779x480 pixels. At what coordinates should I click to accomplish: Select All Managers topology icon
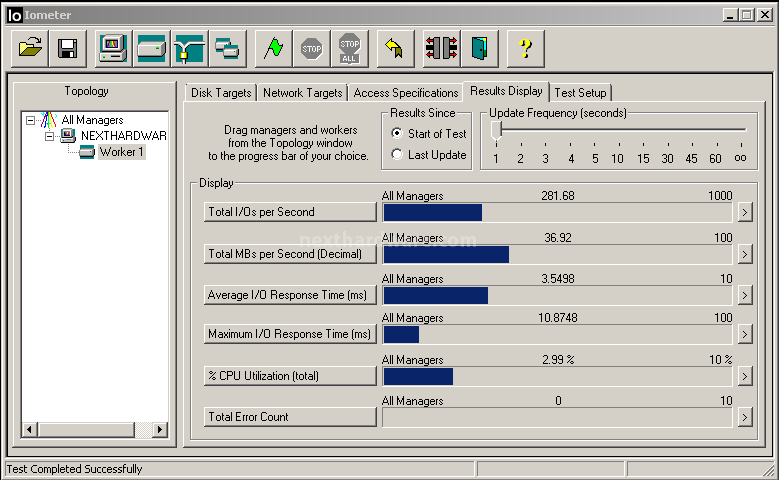click(x=49, y=120)
